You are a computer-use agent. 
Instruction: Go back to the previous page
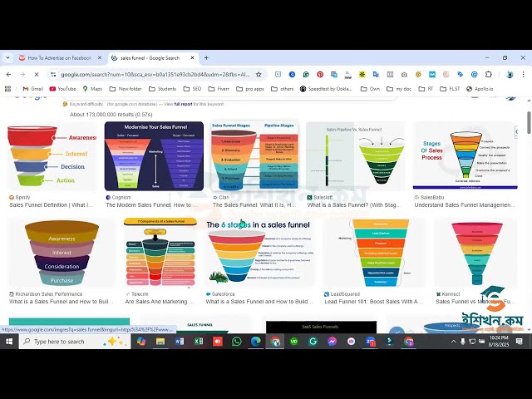[x=9, y=74]
